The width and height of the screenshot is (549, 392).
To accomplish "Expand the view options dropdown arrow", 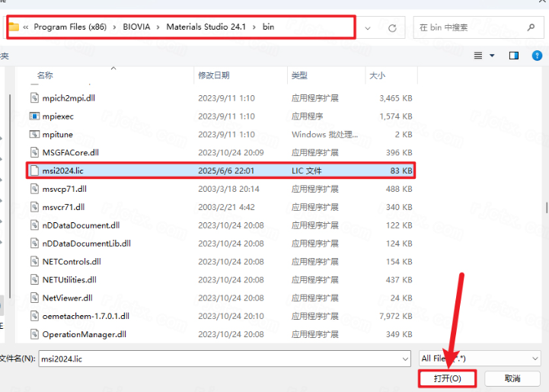I will click(493, 56).
